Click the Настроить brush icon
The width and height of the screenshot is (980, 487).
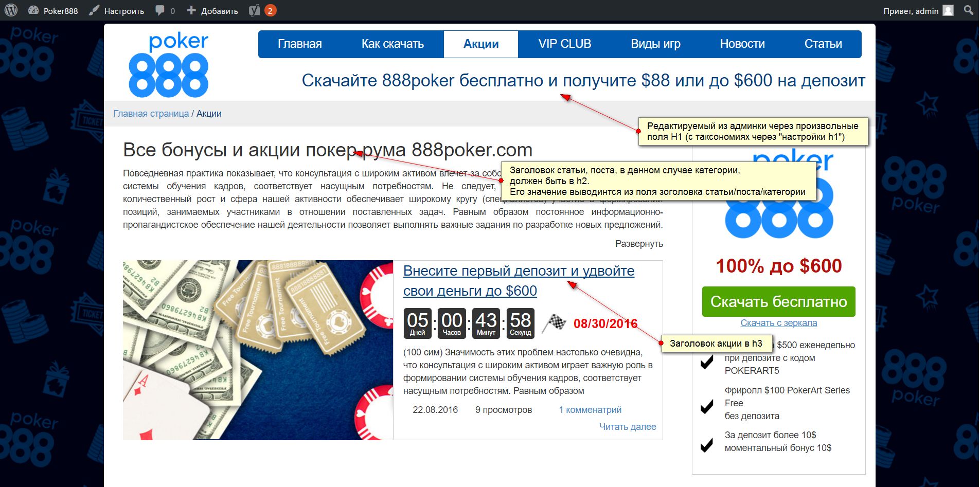click(94, 10)
